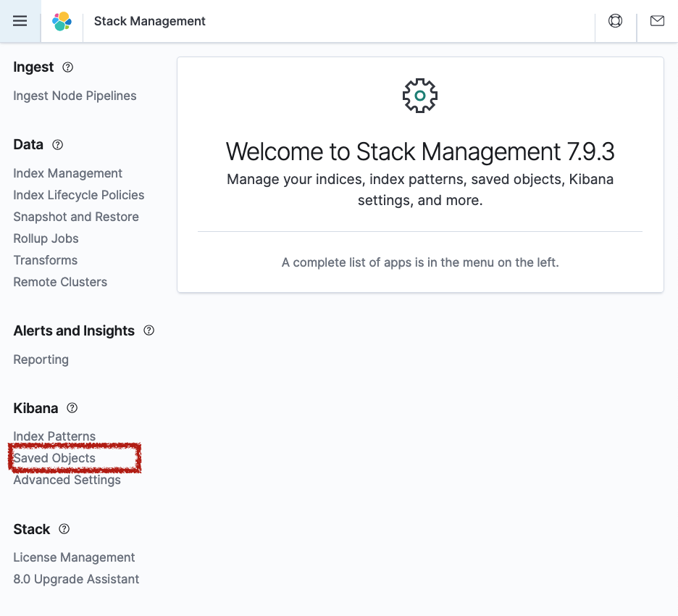678x616 pixels.
Task: Click the Welcome to Stack Management heading
Action: 420,151
